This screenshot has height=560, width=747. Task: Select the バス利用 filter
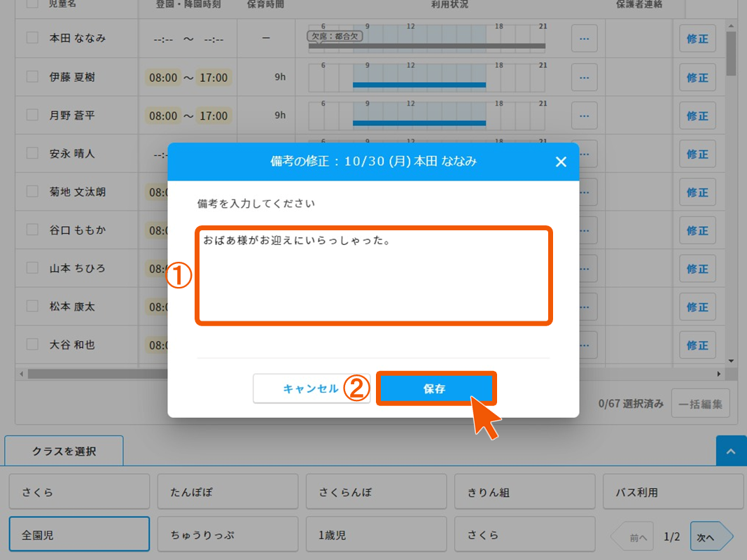pyautogui.click(x=673, y=491)
